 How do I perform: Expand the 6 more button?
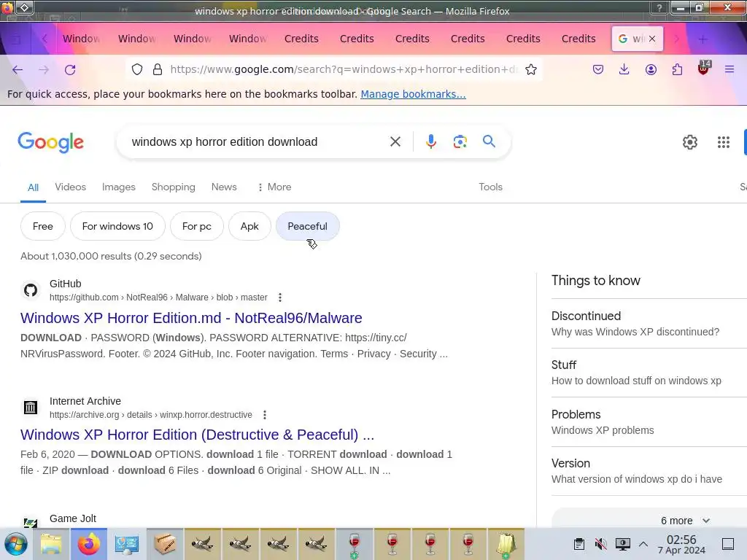click(x=685, y=521)
